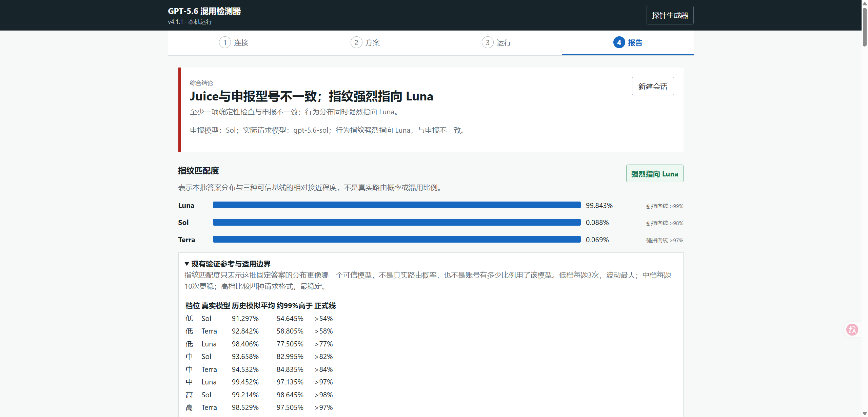The height and width of the screenshot is (417, 868).
Task: Click the >82% table cell
Action: 324,357
